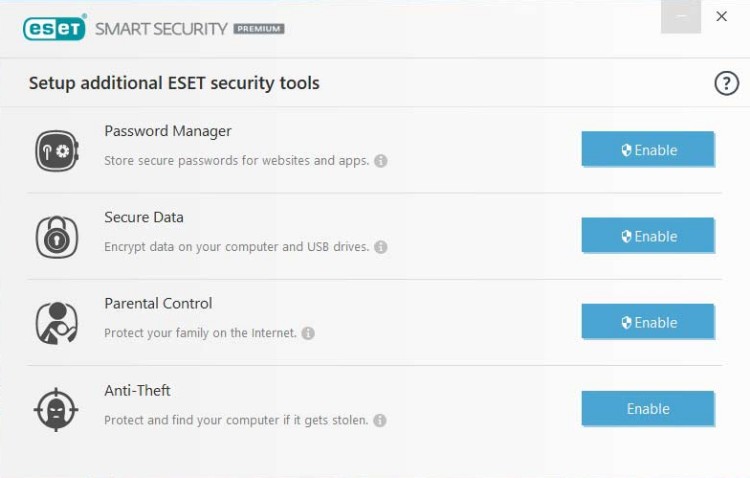Image resolution: width=750 pixels, height=478 pixels.
Task: Click the Password Manager safe icon
Action: click(57, 151)
